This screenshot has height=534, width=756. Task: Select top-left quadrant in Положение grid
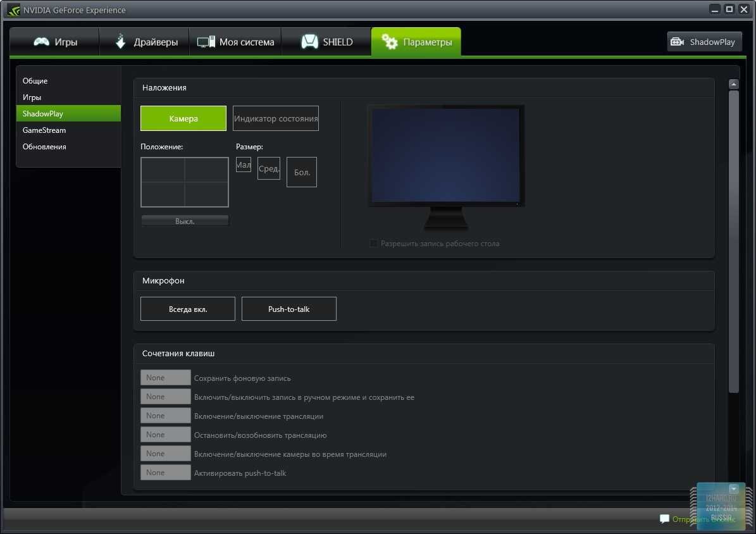pos(163,170)
